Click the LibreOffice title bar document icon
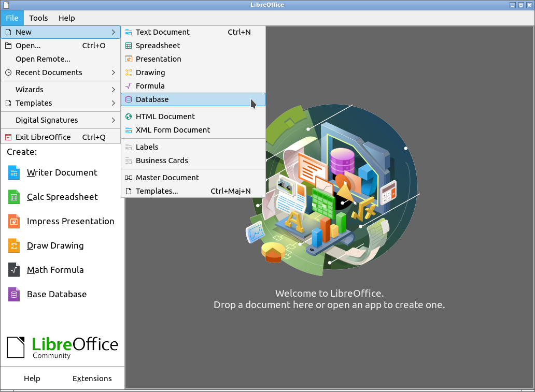The image size is (535, 392). coord(6,5)
